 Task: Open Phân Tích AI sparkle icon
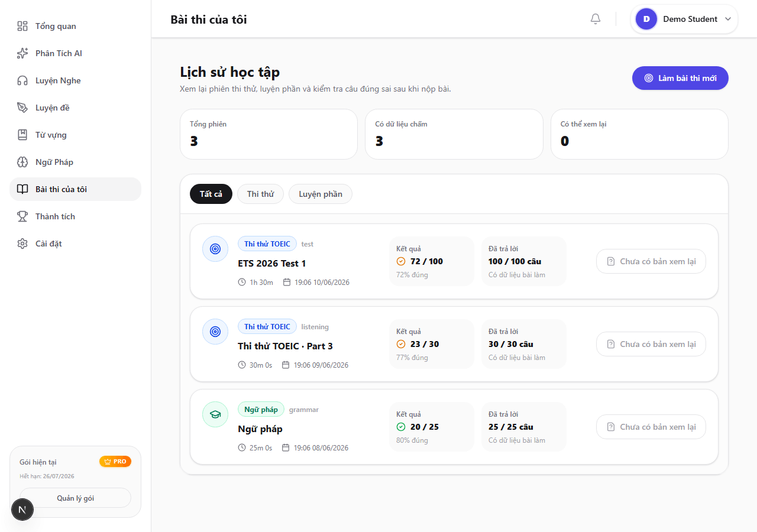coord(22,53)
